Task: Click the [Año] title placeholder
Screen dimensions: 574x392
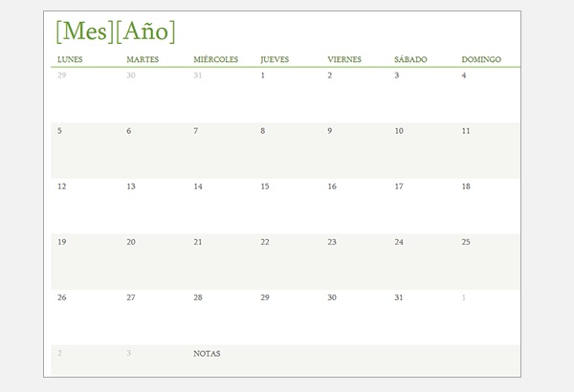Action: pos(145,32)
